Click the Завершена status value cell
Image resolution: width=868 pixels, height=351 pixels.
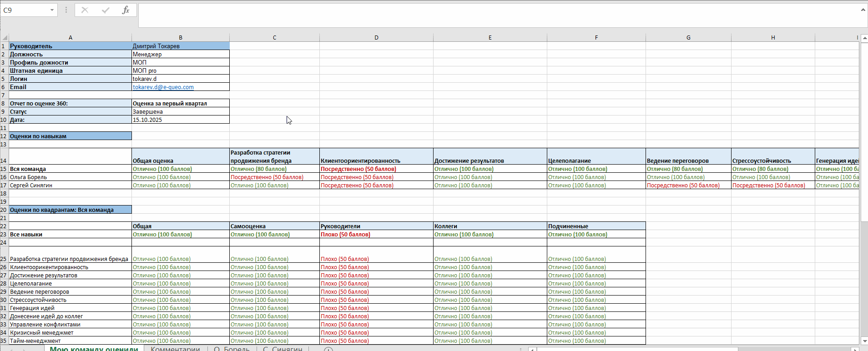181,111
